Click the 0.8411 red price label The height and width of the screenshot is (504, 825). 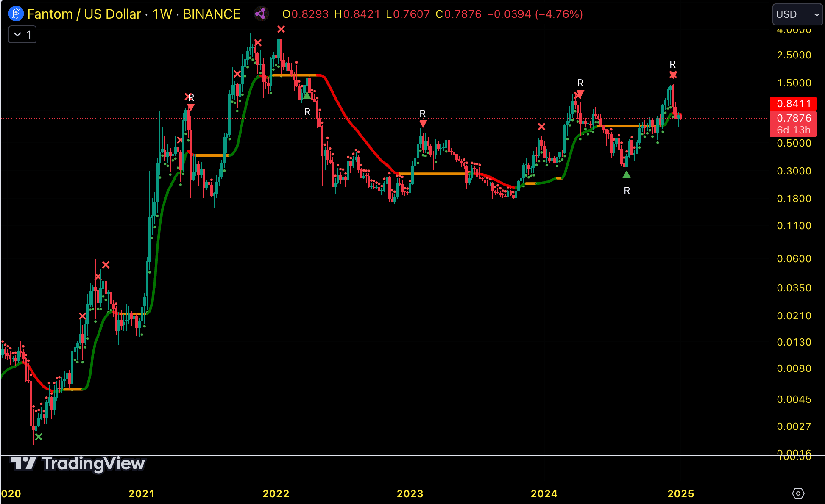pyautogui.click(x=793, y=103)
